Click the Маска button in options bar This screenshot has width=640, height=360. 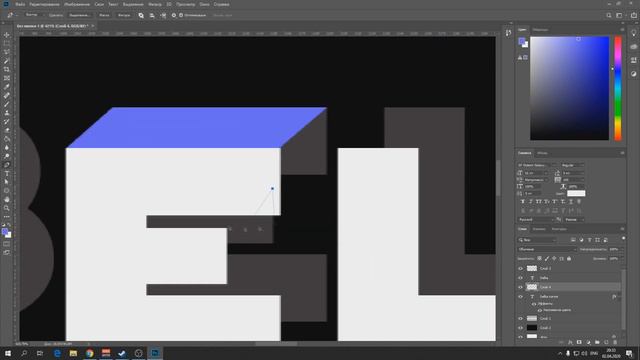104,16
